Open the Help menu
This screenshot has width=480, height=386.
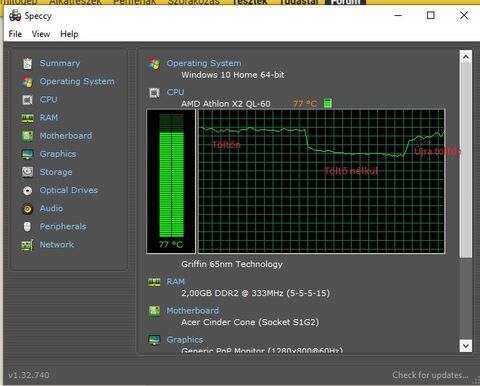pos(69,34)
